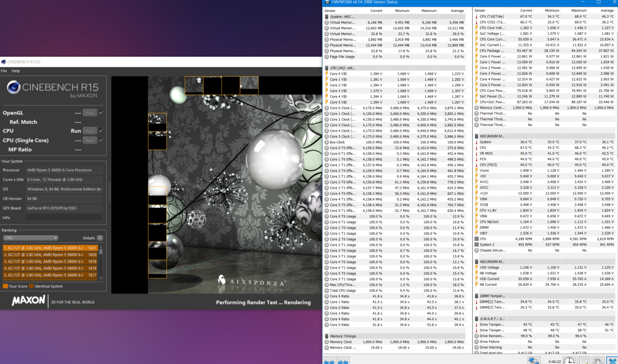Click the Cinebench R15 logo sphere icon
Screen dimensions: 618x364
[14, 87]
